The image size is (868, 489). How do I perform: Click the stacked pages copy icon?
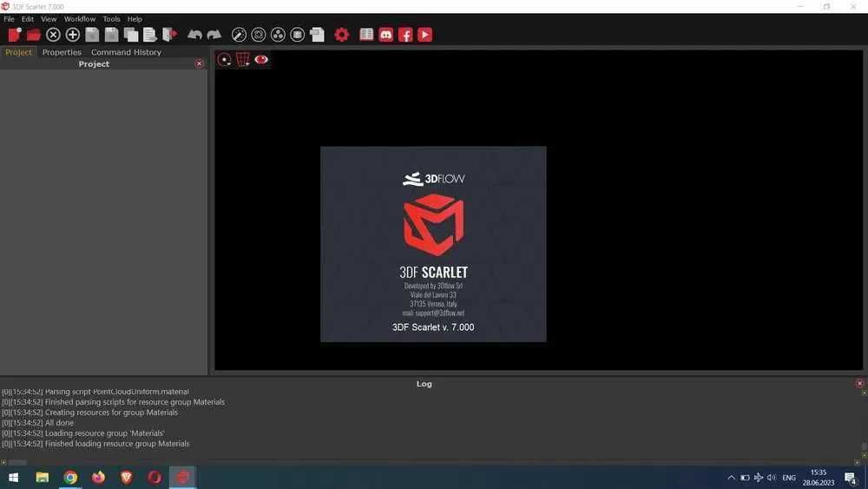click(131, 35)
